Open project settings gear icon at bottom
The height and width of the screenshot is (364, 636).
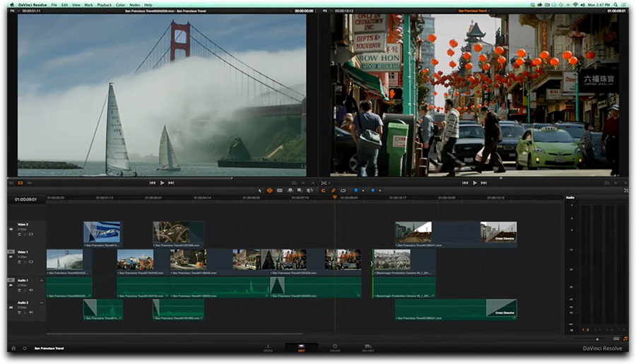coord(25,348)
